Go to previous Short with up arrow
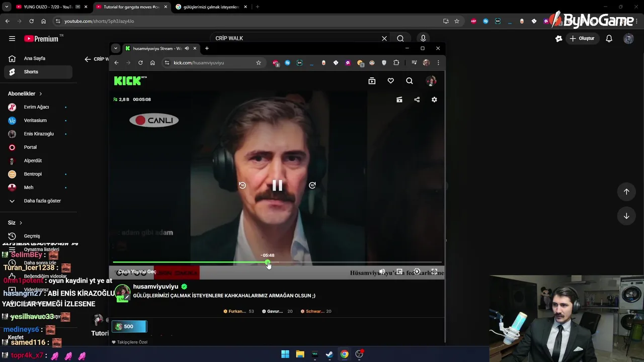 (x=626, y=192)
